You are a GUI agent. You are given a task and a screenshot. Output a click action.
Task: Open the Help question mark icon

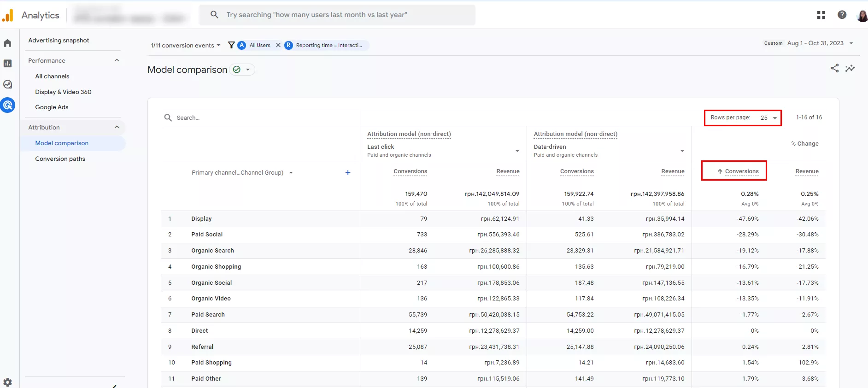[842, 15]
